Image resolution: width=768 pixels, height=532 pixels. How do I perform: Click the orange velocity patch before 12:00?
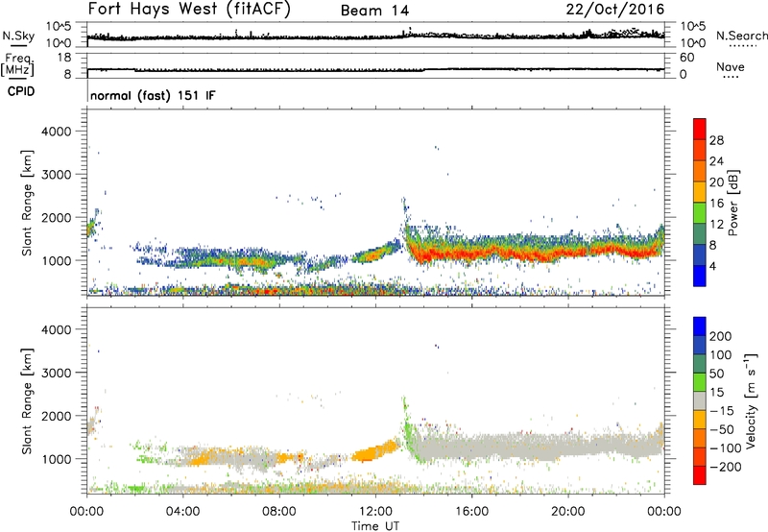point(372,452)
